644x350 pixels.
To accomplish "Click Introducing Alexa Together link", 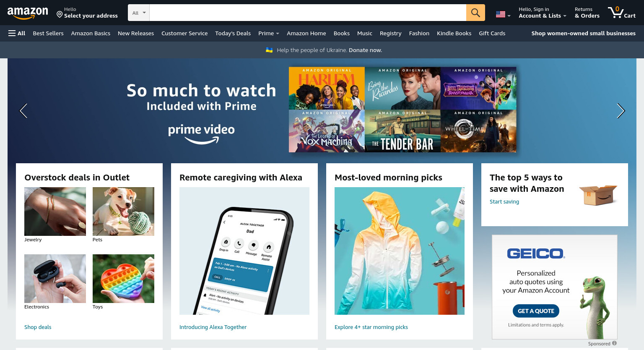I will pos(213,327).
